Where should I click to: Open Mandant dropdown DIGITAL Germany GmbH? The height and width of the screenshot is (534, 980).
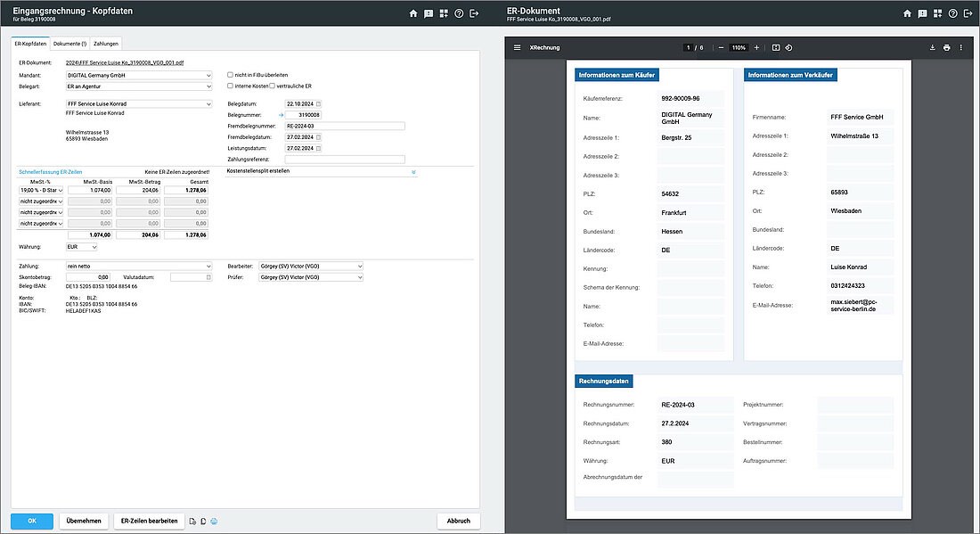[139, 75]
